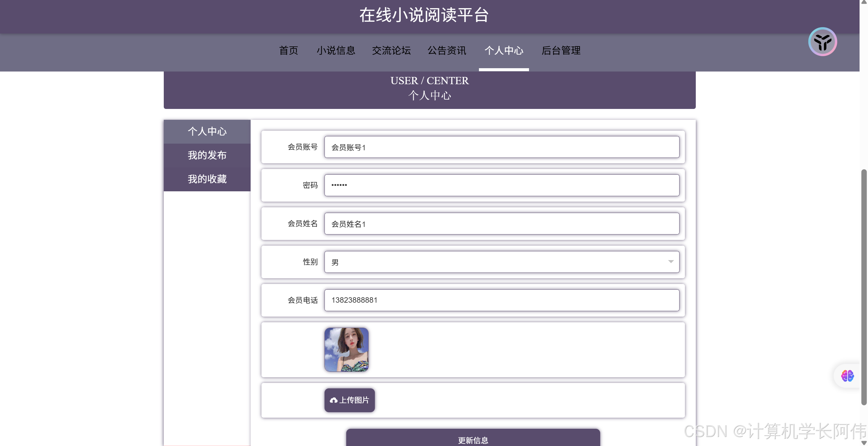Open the 性别 dropdown arrow

tap(670, 262)
